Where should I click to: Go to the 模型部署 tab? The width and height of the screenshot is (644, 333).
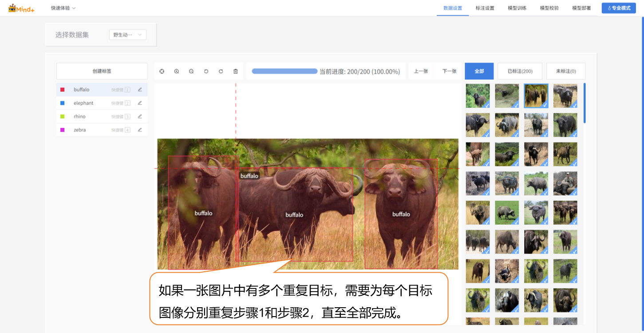click(x=581, y=8)
